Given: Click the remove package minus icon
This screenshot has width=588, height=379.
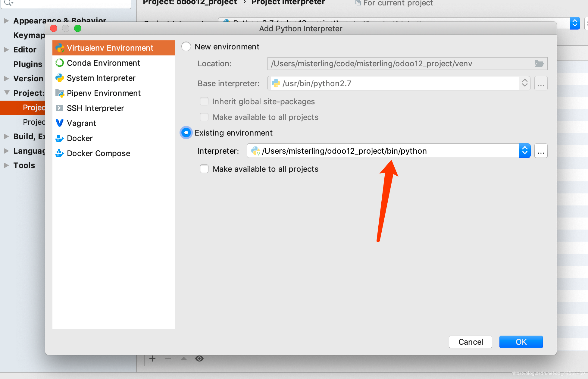Looking at the screenshot, I should pos(168,359).
